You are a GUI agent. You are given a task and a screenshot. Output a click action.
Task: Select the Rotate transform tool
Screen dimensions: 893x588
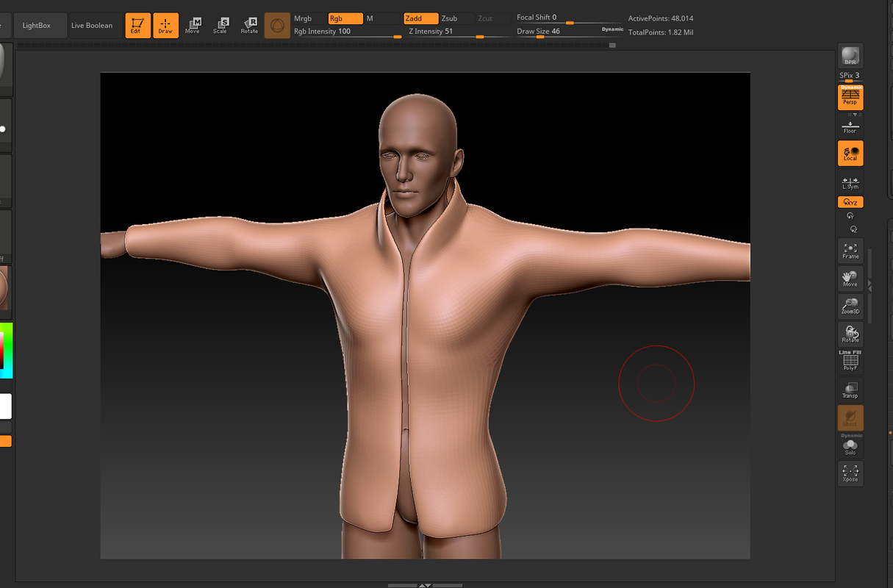[x=249, y=24]
